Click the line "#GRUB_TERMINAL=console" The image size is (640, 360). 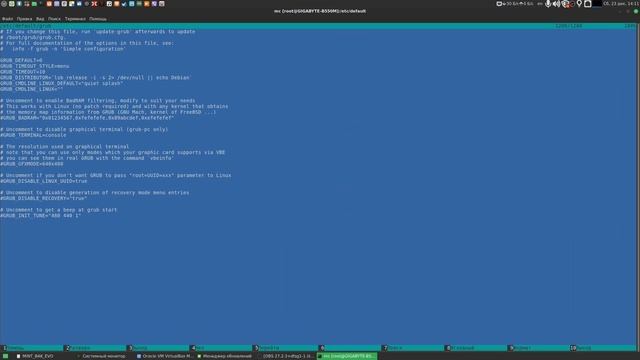coord(33,135)
